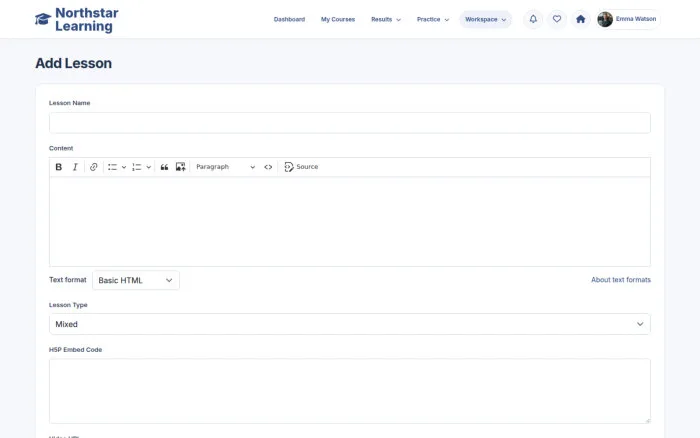Image resolution: width=700 pixels, height=438 pixels.
Task: Click the heart favorites icon
Action: 557,19
